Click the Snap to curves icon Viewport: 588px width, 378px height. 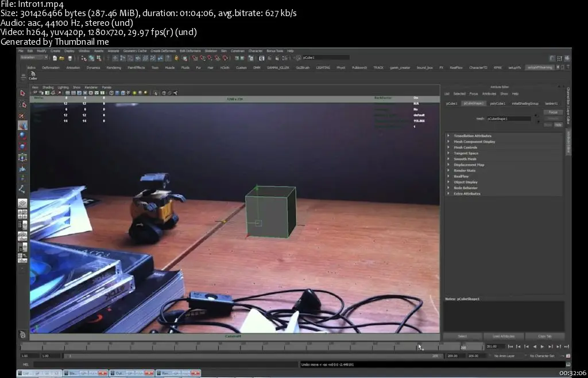click(203, 58)
